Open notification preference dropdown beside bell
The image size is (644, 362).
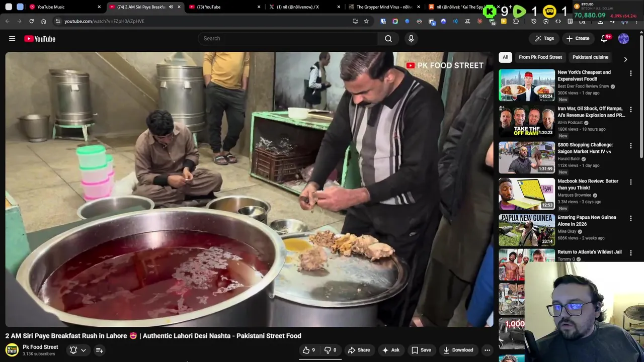click(x=84, y=350)
